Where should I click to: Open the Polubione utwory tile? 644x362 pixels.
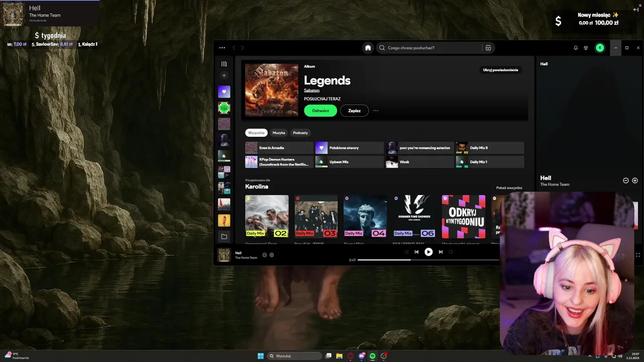pyautogui.click(x=349, y=148)
